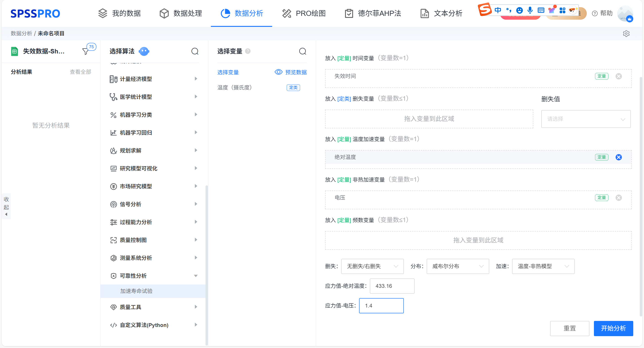Open project settings gear icon
644x348 pixels.
[626, 34]
